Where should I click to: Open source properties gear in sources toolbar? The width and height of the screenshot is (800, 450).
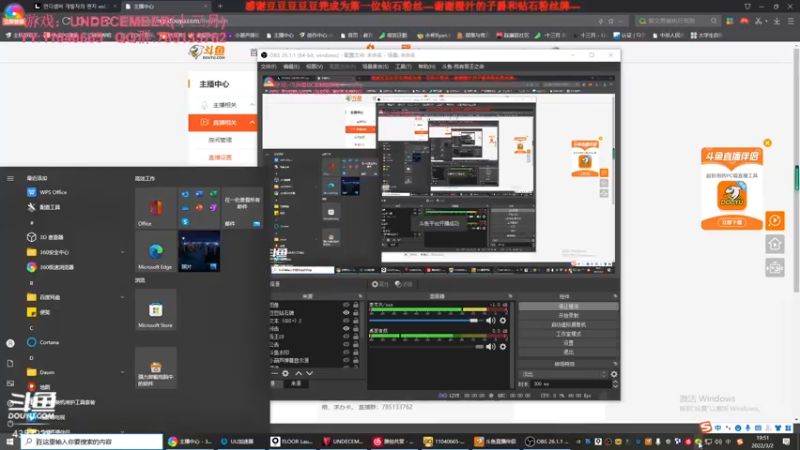tap(285, 373)
